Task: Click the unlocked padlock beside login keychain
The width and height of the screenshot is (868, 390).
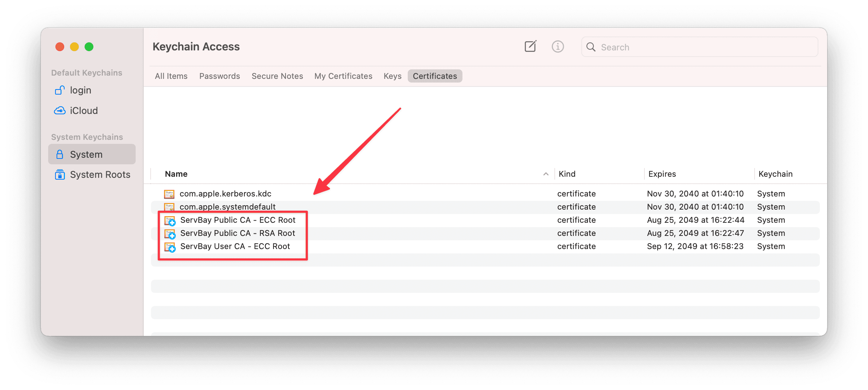Action: click(59, 90)
